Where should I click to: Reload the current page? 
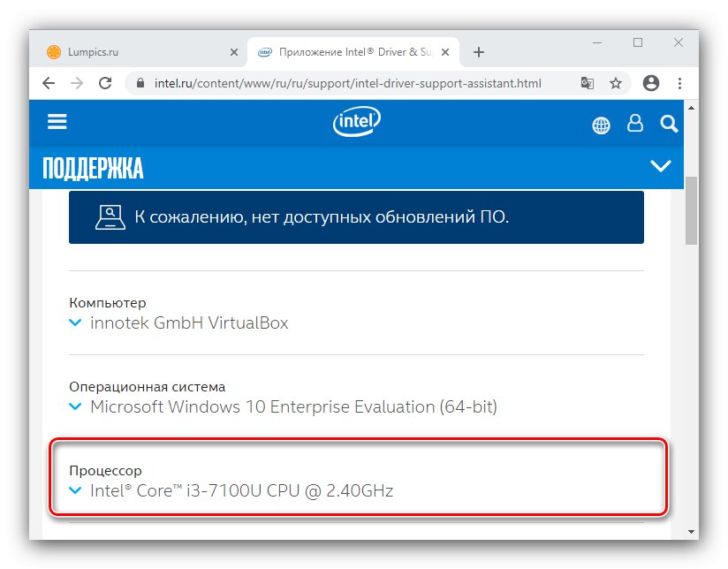tap(105, 83)
